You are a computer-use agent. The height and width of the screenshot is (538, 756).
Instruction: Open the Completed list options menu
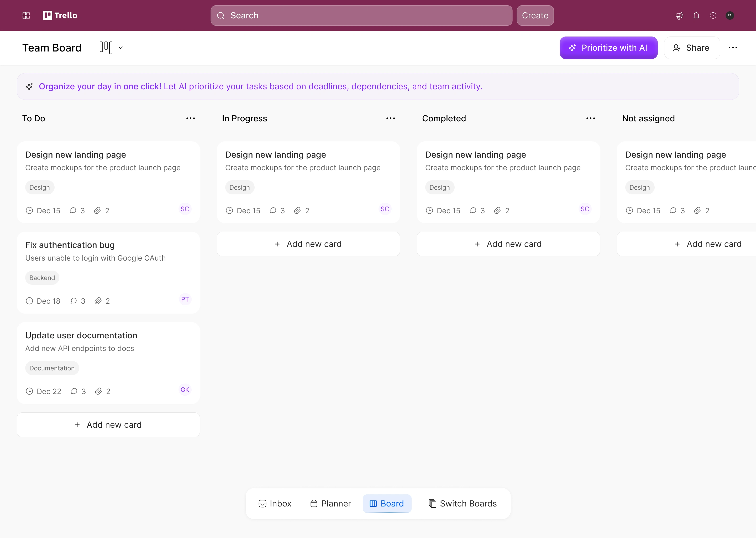coord(591,118)
